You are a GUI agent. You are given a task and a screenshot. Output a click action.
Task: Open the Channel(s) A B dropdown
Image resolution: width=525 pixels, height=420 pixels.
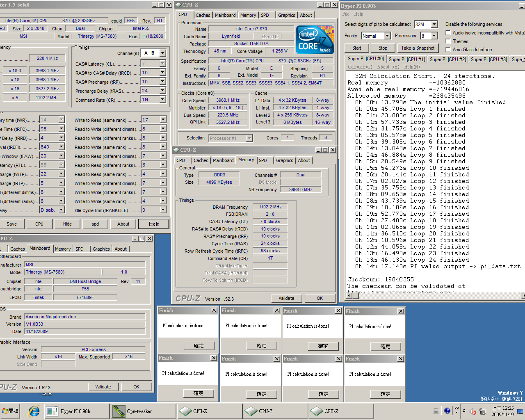click(163, 53)
